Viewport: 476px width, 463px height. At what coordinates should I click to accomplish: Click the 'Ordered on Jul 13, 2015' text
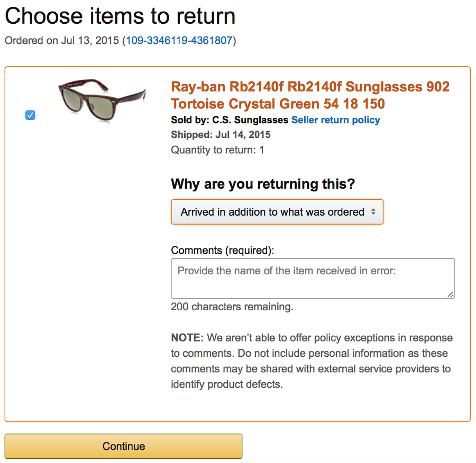62,41
